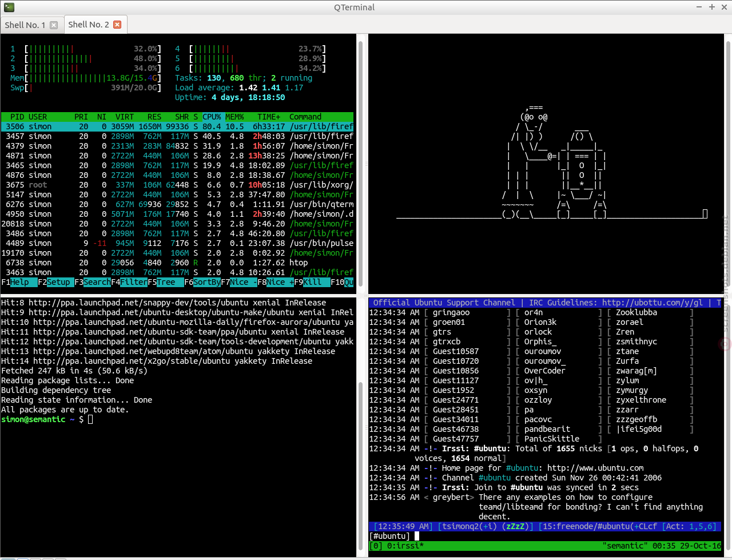Click greybert's message about teamd/libteamd
Viewport: 732px width, 560px height.
591,507
